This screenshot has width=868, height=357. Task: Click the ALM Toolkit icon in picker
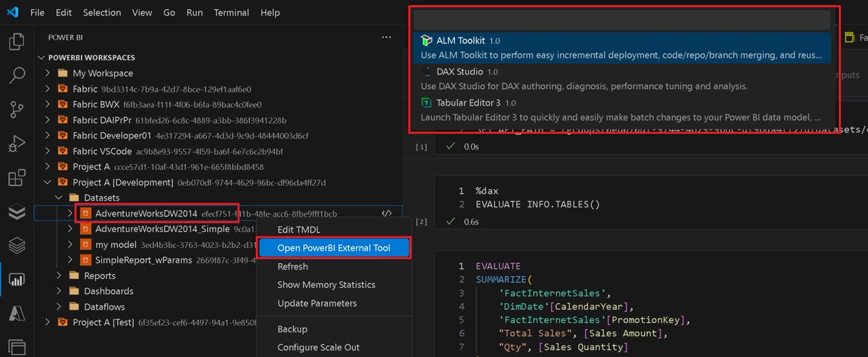(x=427, y=41)
